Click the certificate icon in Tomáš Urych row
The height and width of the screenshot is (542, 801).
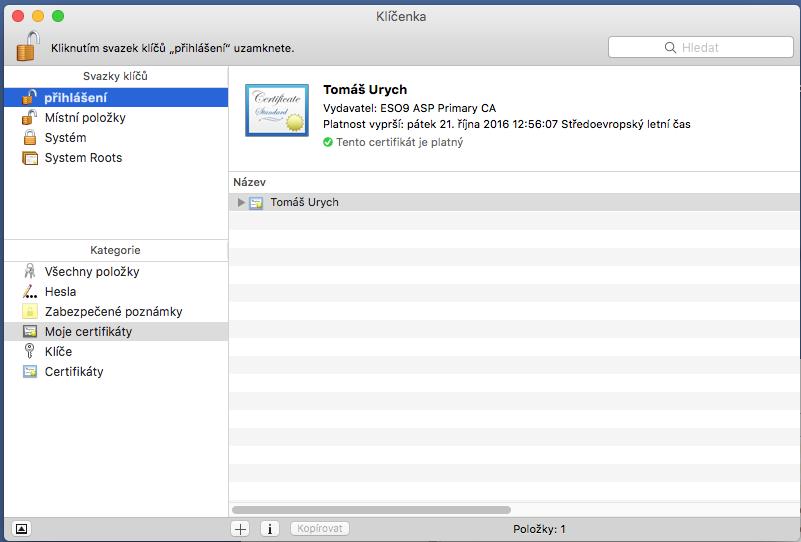(256, 203)
